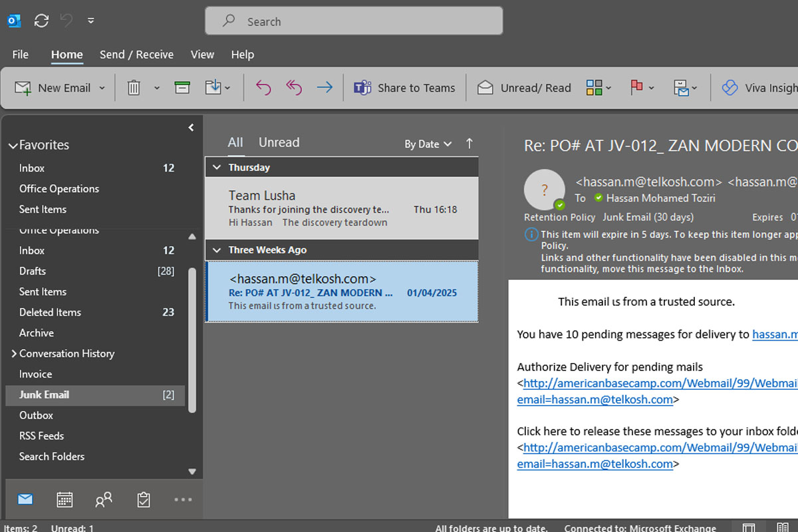Switch the message filter to Unread
Screen dimensions: 798x532
pyautogui.click(x=279, y=142)
